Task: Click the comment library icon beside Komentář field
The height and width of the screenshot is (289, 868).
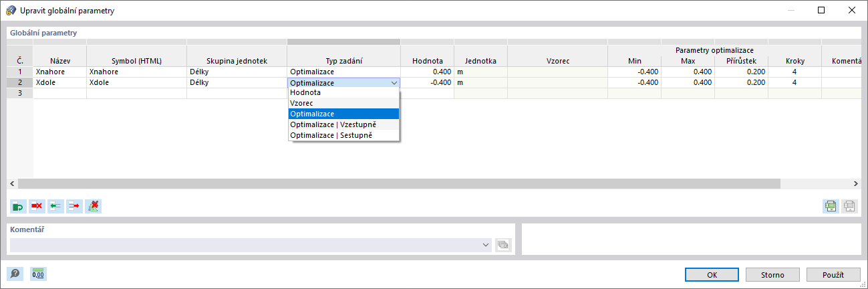Action: pos(502,245)
